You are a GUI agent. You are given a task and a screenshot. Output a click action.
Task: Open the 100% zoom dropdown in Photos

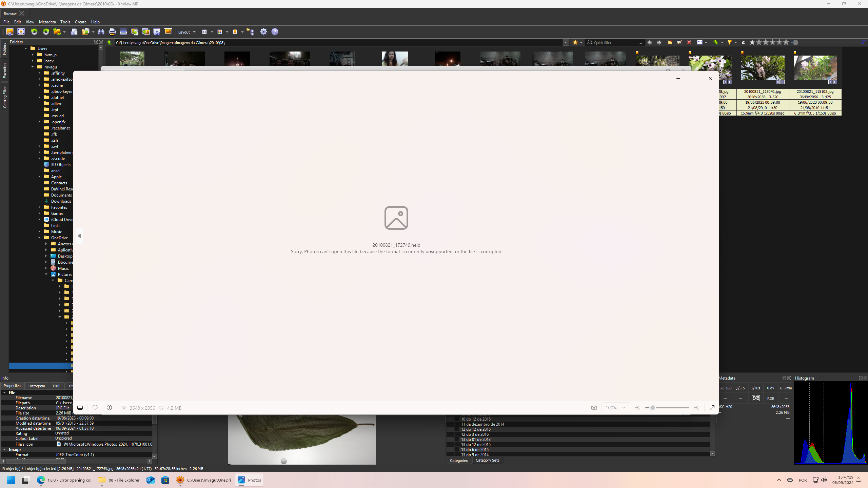pyautogui.click(x=615, y=408)
